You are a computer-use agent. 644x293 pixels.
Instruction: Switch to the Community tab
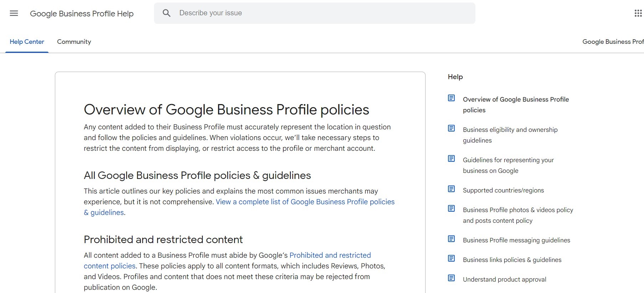(74, 42)
